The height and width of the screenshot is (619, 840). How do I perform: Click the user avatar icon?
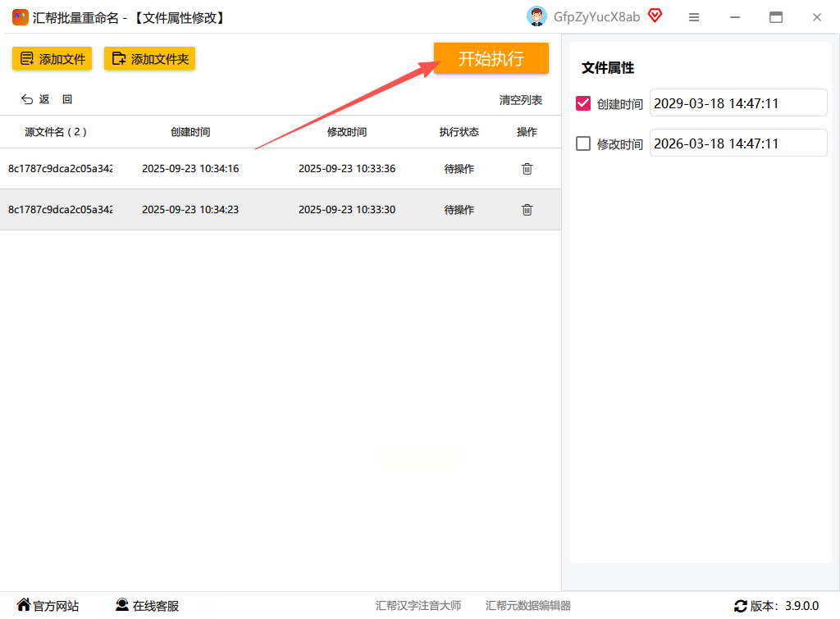[x=536, y=16]
